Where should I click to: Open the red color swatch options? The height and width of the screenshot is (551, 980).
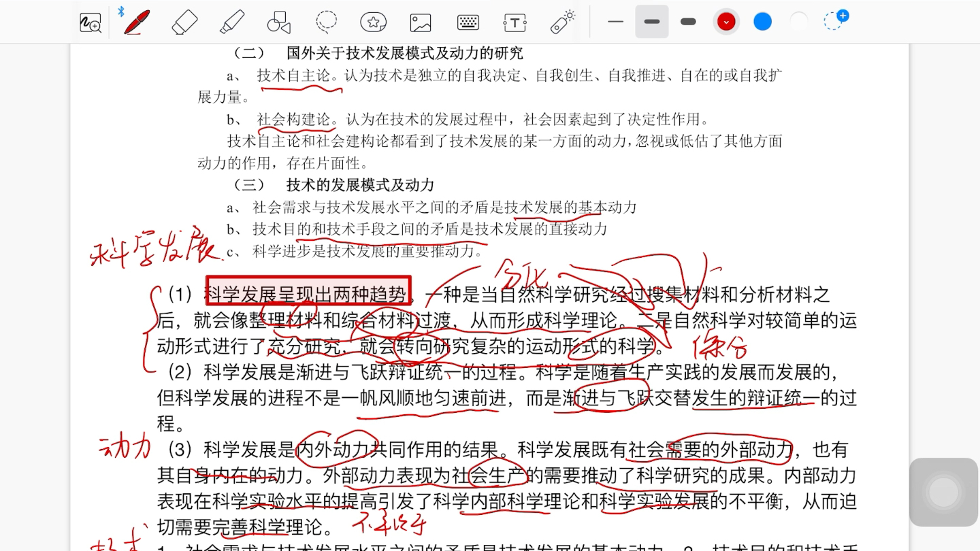tap(726, 22)
